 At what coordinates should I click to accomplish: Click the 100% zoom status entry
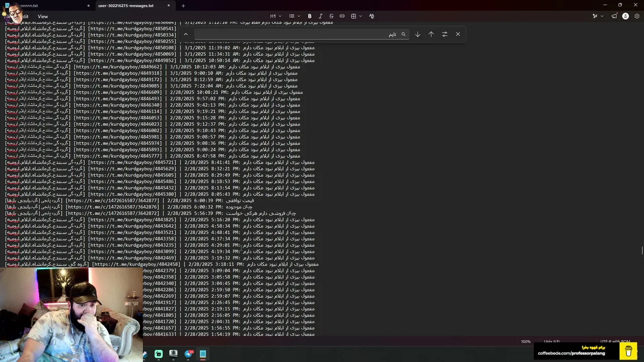tap(526, 341)
